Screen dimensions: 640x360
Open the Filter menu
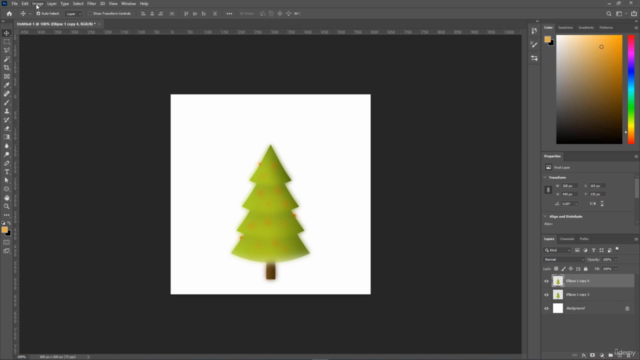91,4
